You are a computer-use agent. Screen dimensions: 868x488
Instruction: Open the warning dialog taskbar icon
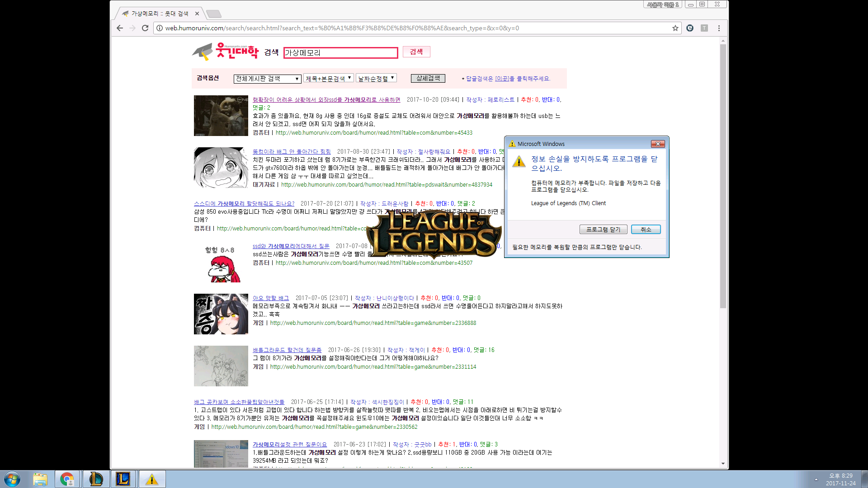[x=152, y=479]
